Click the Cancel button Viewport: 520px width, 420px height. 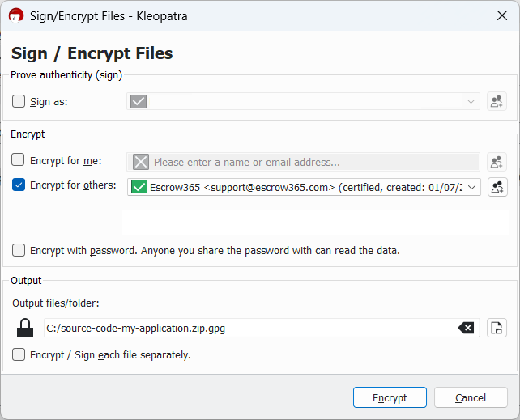click(x=470, y=397)
